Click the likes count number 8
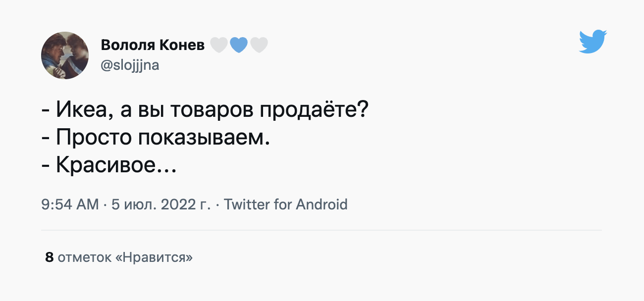 click(49, 257)
